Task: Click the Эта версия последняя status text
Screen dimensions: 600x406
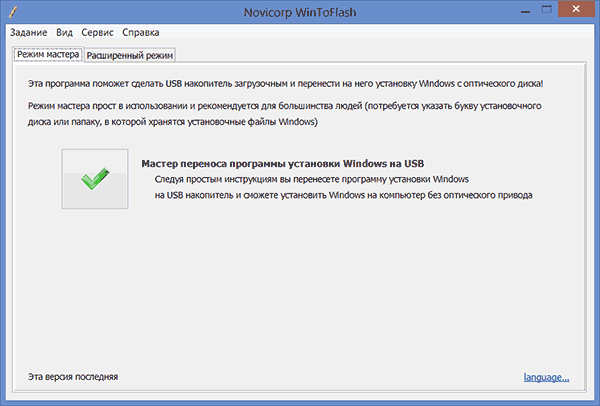Action: (73, 377)
